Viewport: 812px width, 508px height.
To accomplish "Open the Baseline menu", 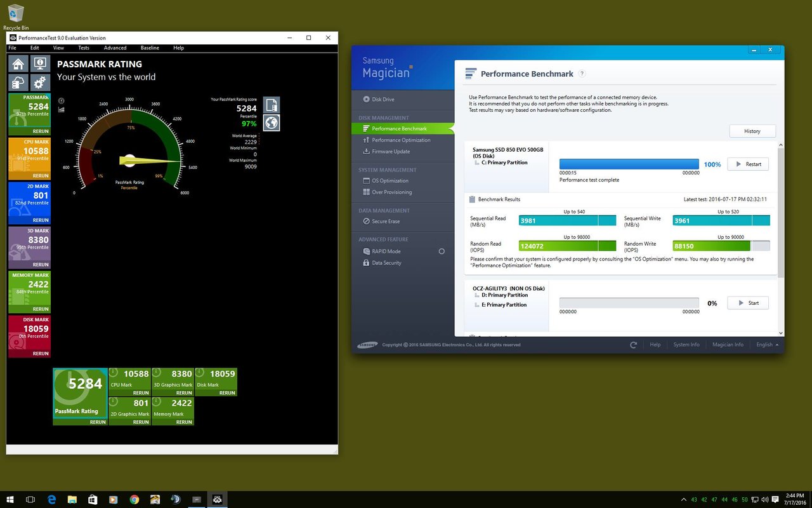I will point(150,48).
